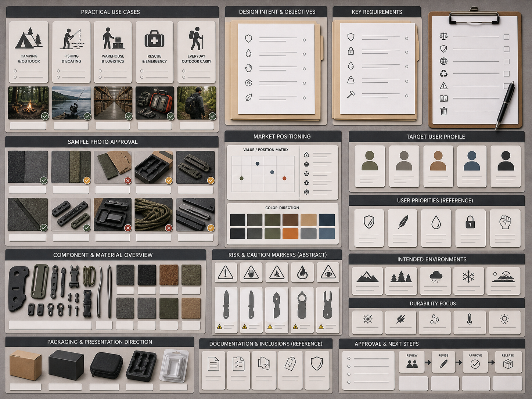Image resolution: width=532 pixels, height=399 pixels.
Task: Select the water droplets icon in Durability Focus
Action: tap(435, 319)
